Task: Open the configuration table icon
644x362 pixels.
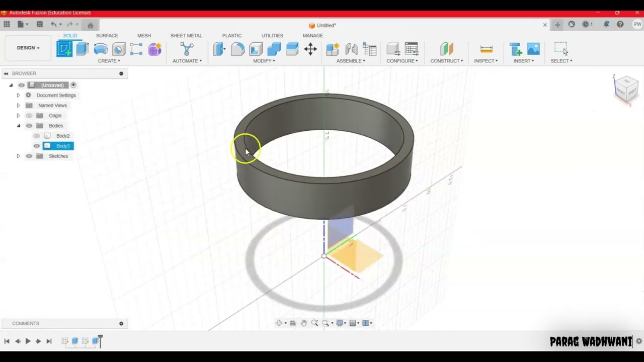Action: tap(412, 49)
